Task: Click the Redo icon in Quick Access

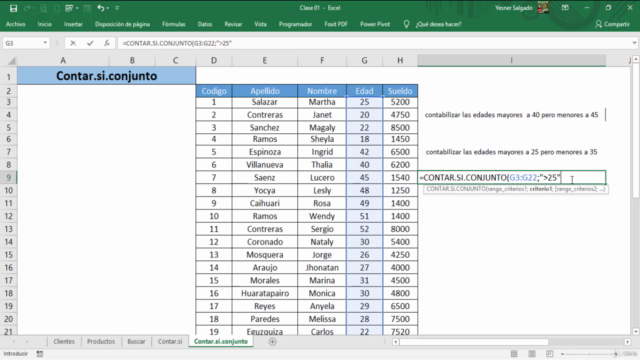Action: point(28,8)
